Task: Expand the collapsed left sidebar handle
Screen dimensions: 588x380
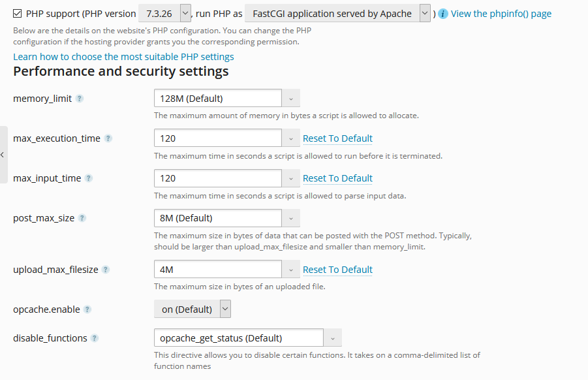Action: coord(3,155)
